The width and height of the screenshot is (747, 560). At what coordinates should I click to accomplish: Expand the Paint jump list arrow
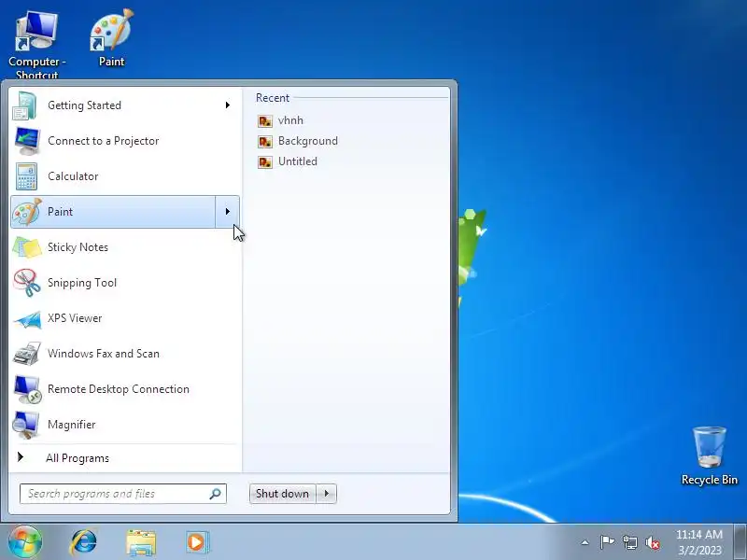tap(227, 212)
